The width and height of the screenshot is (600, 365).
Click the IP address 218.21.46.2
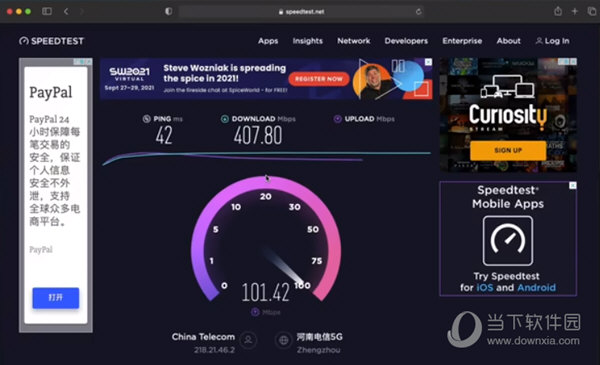tap(214, 350)
